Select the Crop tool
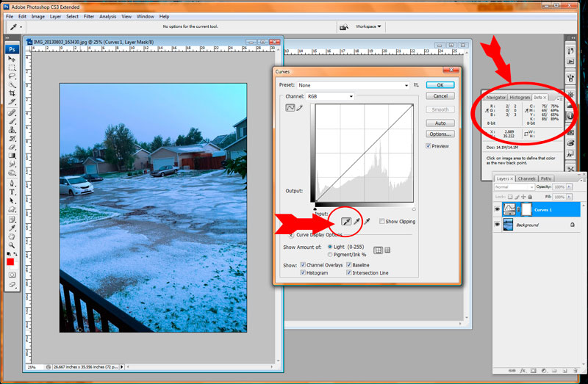The image size is (588, 384). click(x=12, y=93)
